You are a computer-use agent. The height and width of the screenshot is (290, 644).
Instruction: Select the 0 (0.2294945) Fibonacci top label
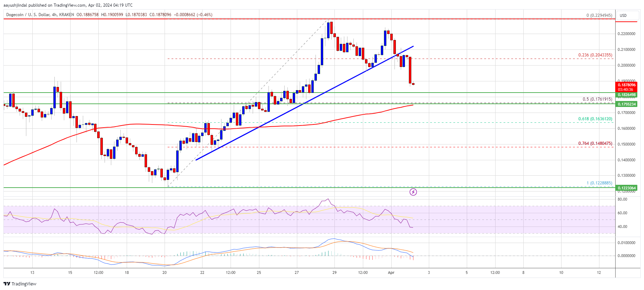(599, 15)
